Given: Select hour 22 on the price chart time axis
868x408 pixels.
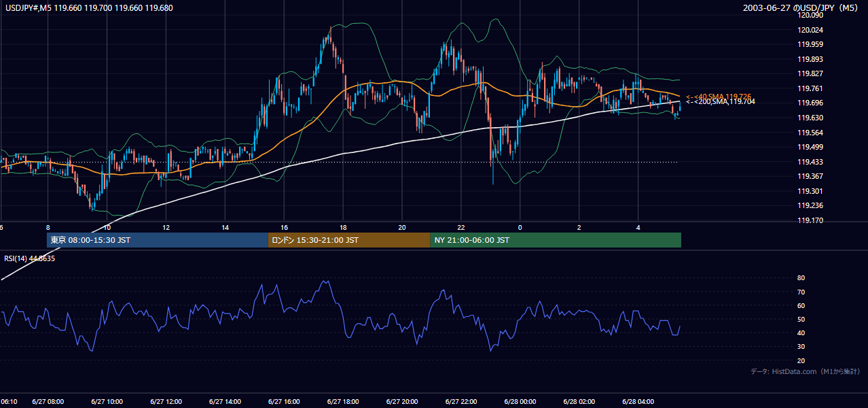Looking at the screenshot, I should click(x=461, y=227).
